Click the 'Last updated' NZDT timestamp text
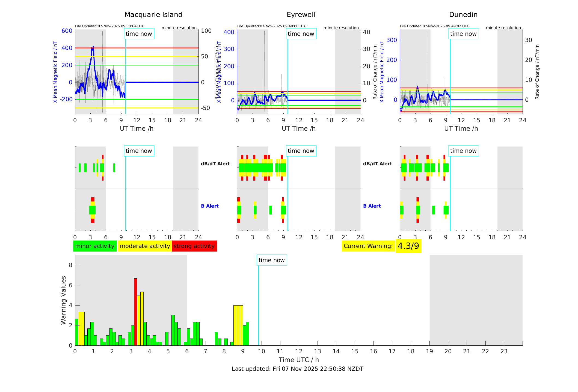 297,369
